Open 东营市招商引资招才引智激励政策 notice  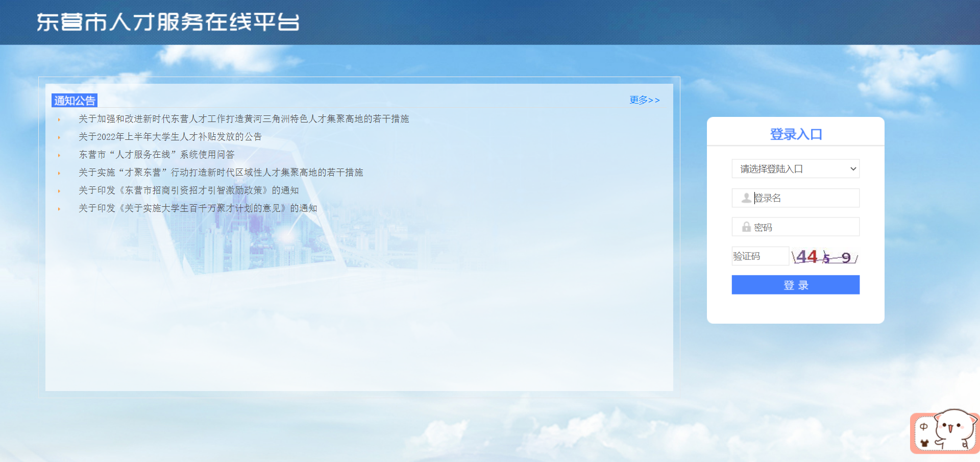point(189,190)
